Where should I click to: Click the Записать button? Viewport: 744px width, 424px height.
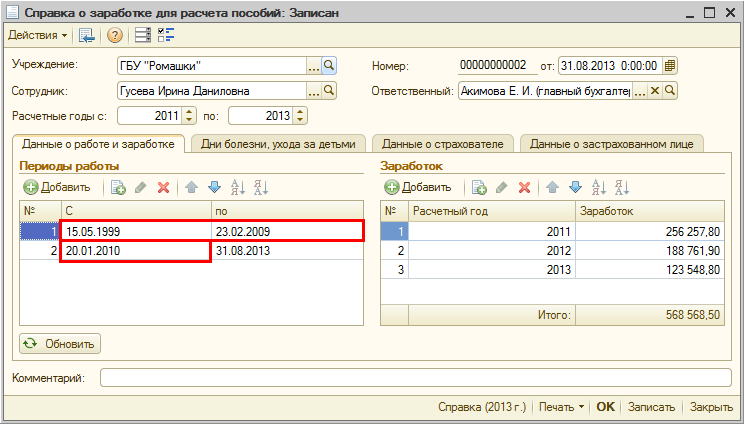(651, 407)
